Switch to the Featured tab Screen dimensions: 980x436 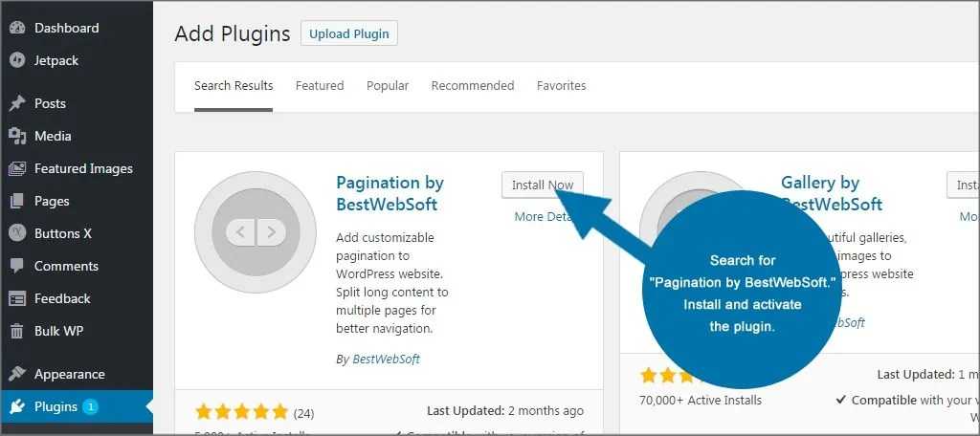coord(319,85)
